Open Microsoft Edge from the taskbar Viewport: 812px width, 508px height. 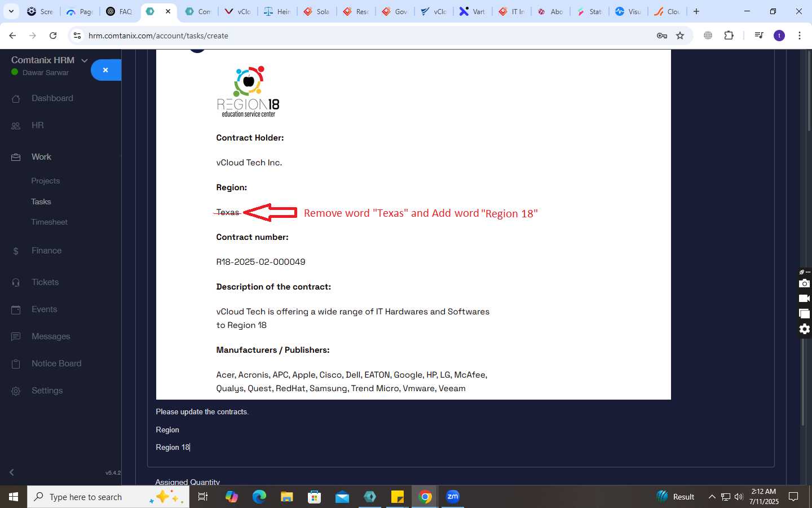tap(259, 497)
